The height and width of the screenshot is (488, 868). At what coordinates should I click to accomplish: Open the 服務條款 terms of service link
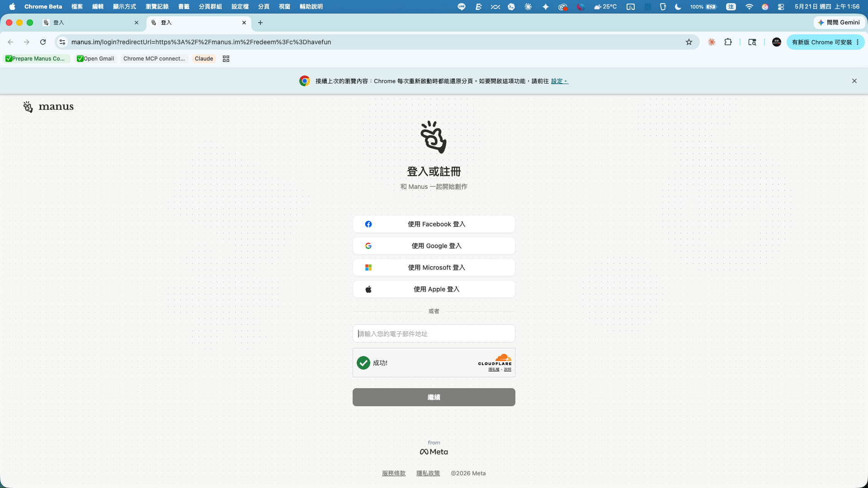pos(394,473)
